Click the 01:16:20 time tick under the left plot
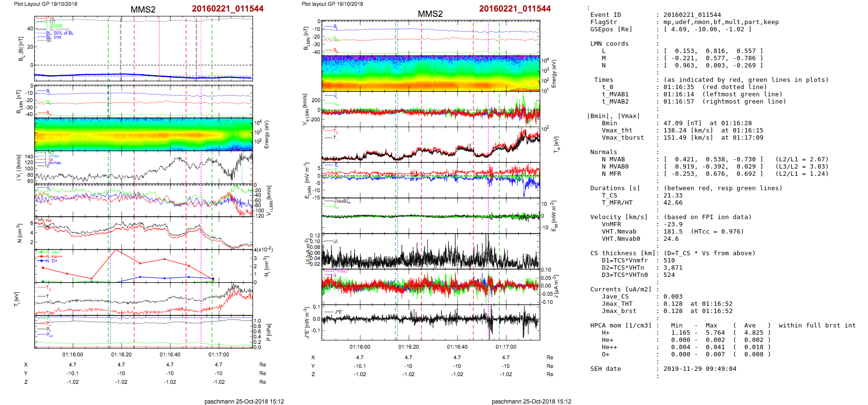Image resolution: width=868 pixels, height=405 pixels. point(121,354)
